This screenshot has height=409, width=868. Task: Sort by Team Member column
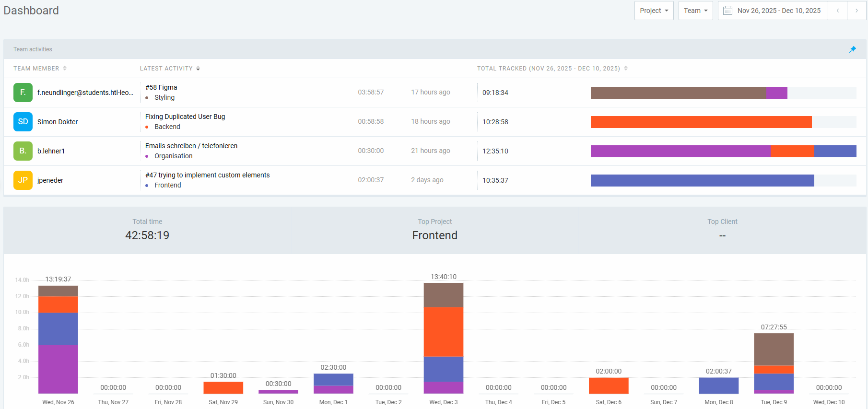point(40,69)
